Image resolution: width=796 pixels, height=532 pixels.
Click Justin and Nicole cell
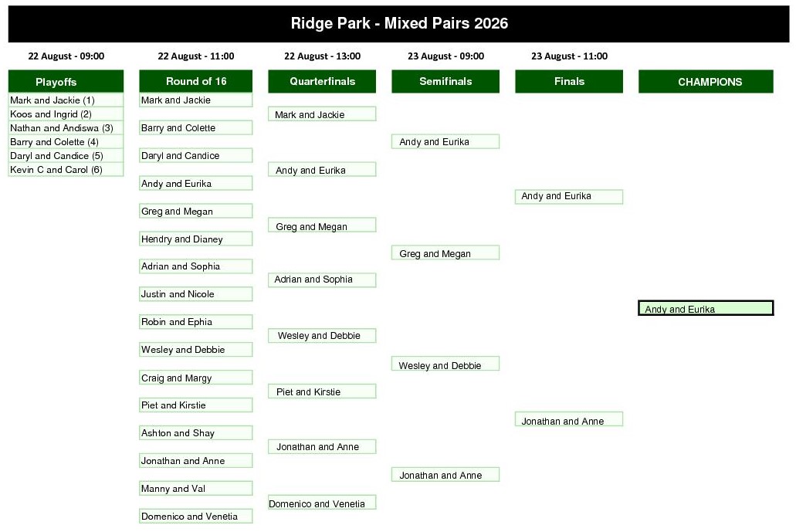(x=195, y=294)
